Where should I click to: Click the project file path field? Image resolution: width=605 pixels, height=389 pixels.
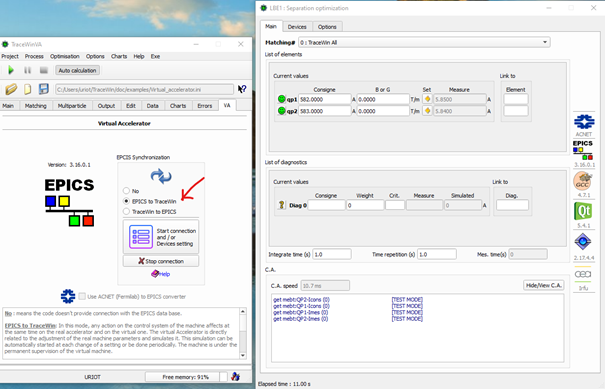[x=144, y=90]
